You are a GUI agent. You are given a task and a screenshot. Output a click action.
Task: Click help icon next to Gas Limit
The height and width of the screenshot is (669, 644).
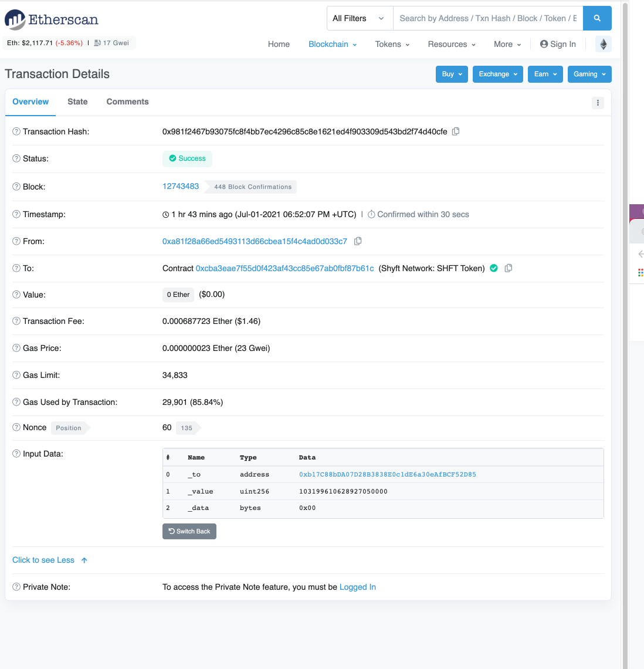[16, 374]
